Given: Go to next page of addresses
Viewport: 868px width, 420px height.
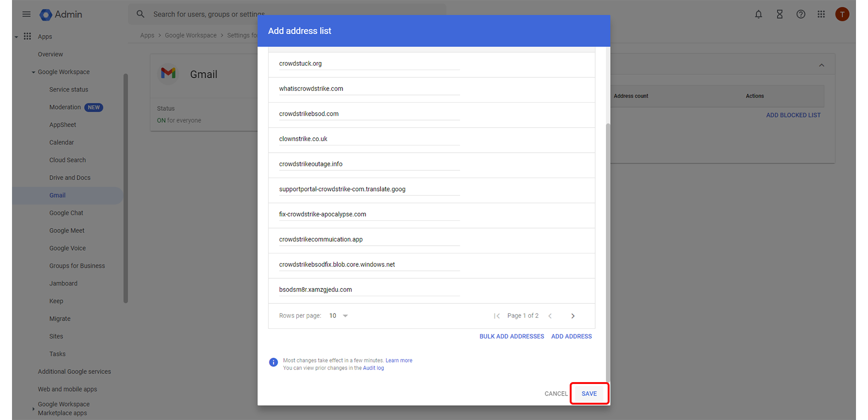Looking at the screenshot, I should pos(573,316).
